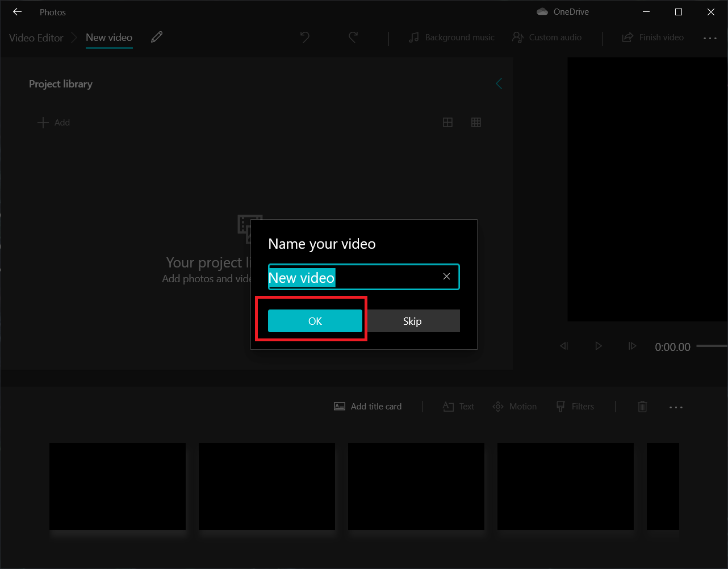Confirm the video name with OK
This screenshot has width=728, height=569.
point(315,321)
